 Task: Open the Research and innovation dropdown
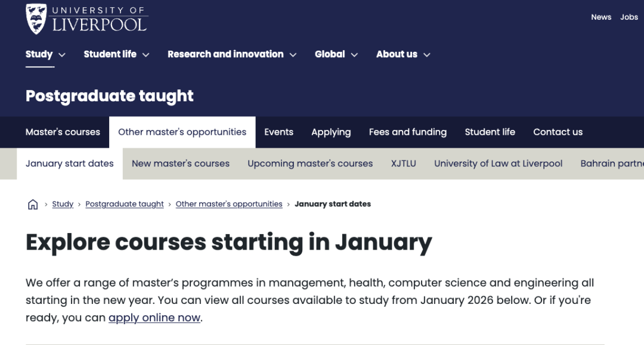click(293, 55)
